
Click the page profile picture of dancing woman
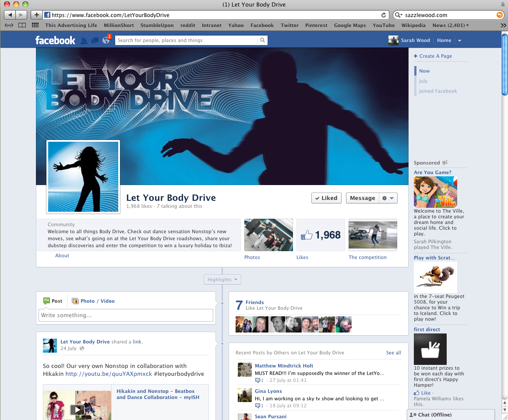(x=83, y=177)
